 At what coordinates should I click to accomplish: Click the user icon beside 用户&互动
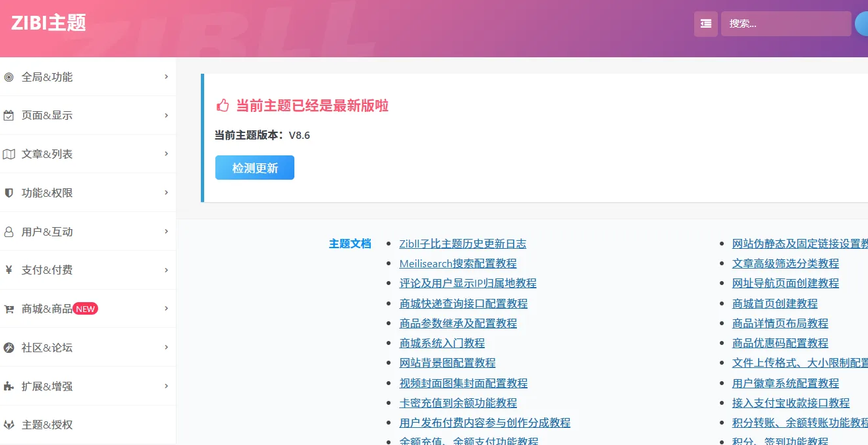(9, 232)
